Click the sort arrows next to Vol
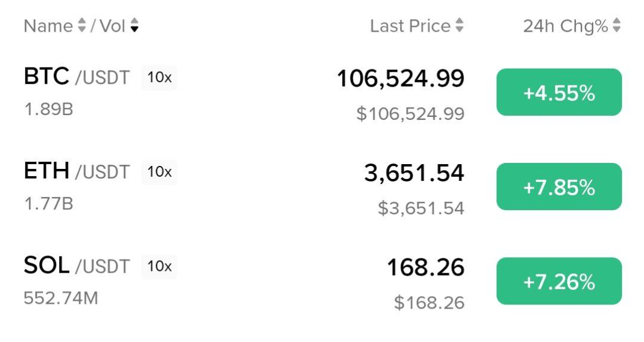Image resolution: width=644 pixels, height=342 pixels. tap(134, 26)
